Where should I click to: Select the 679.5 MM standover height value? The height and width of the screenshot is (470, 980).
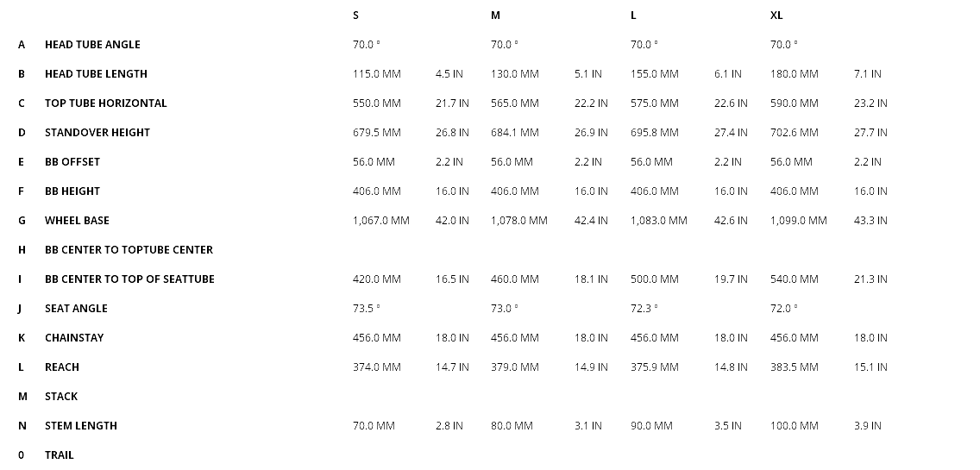click(376, 133)
